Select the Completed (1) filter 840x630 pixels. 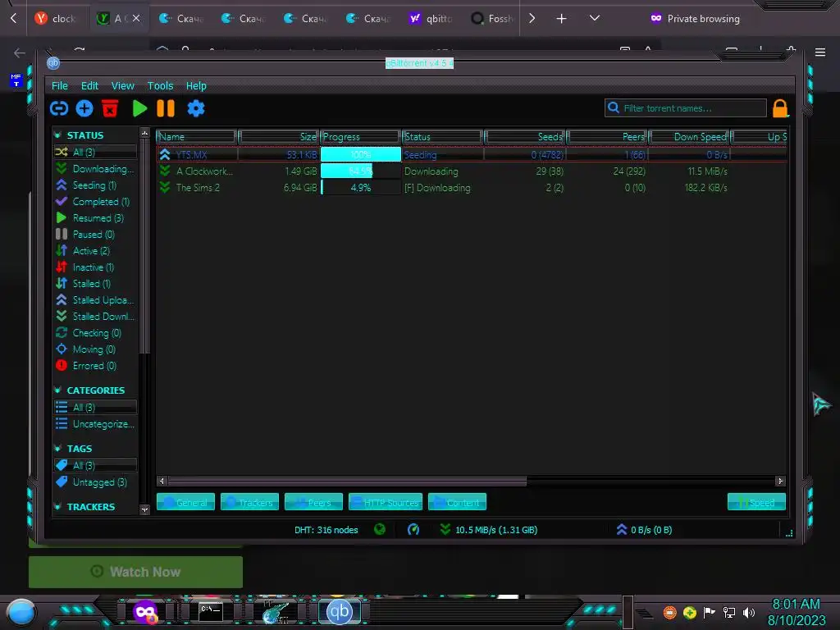pos(95,202)
